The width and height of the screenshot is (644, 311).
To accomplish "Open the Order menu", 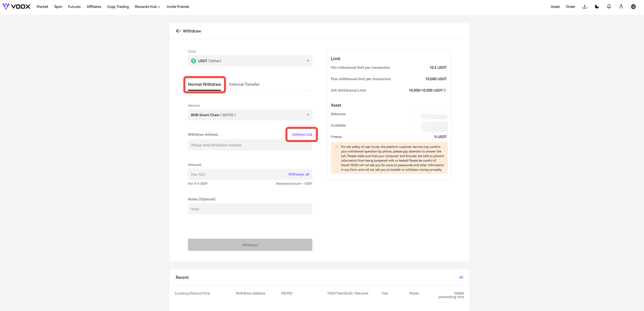I will [571, 7].
